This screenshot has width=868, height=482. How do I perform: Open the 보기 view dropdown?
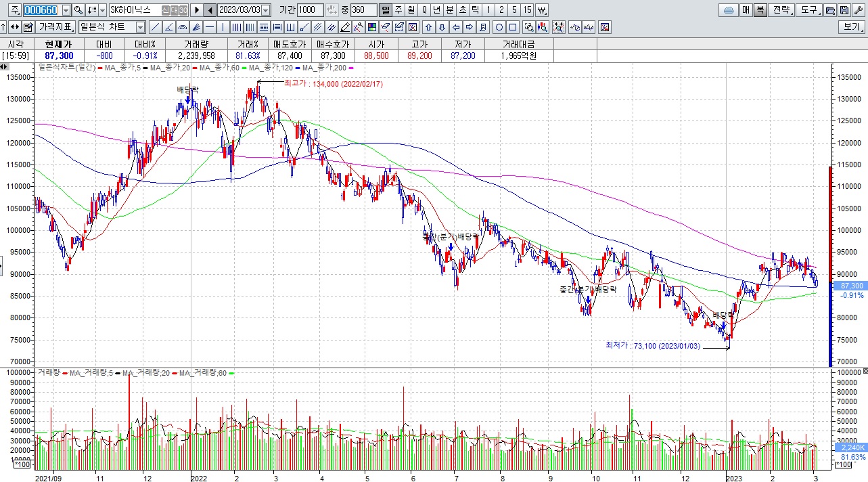[x=852, y=27]
